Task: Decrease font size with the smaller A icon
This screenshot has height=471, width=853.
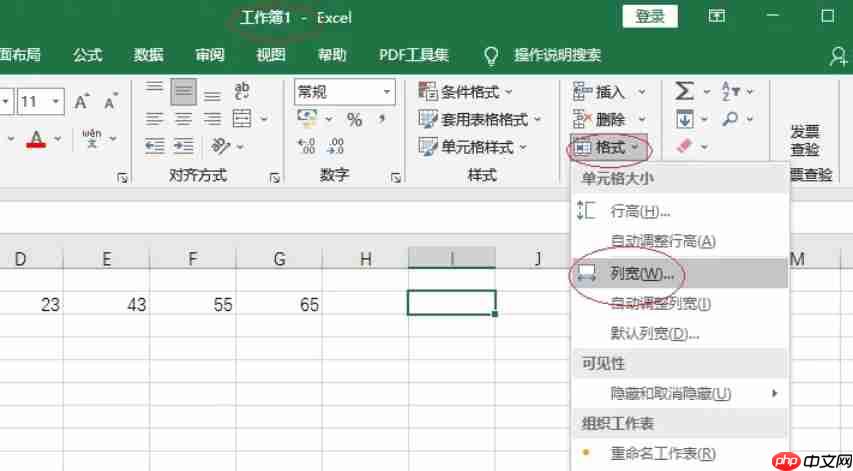Action: [111, 102]
